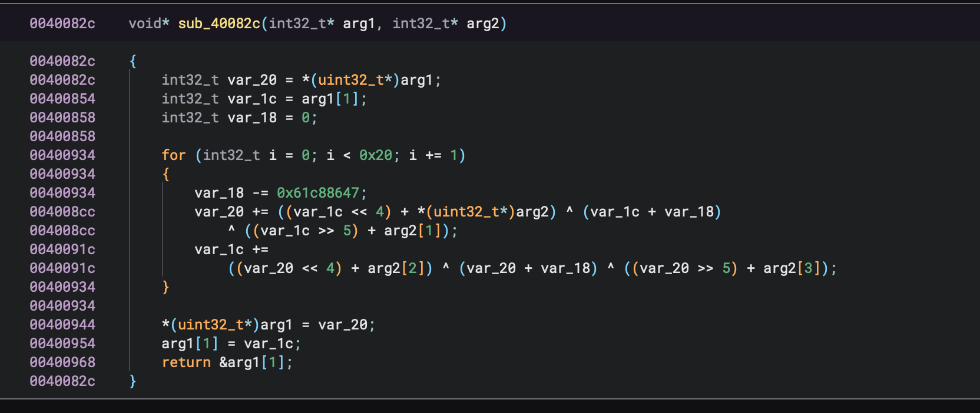This screenshot has height=413, width=980.
Task: Click the 'return' keyword
Action: 186,362
